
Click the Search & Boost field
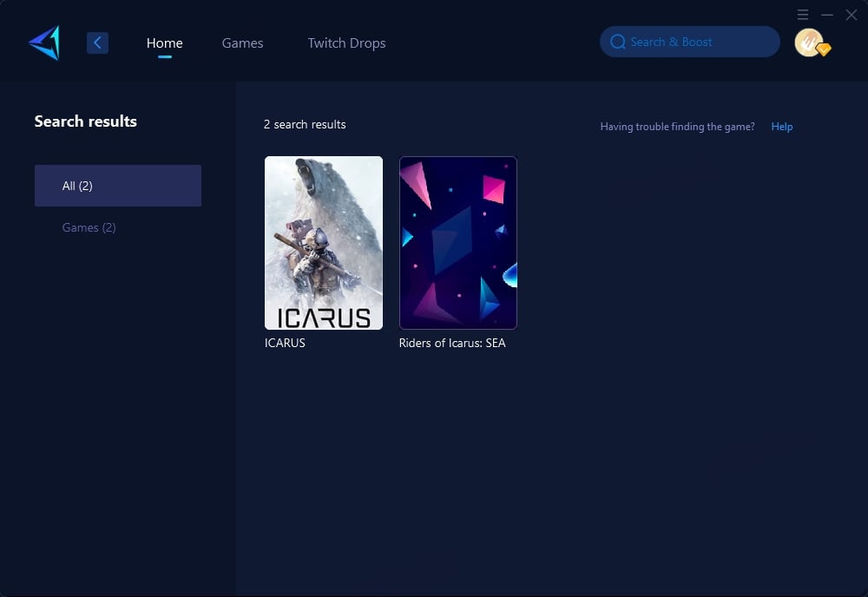[x=690, y=42]
